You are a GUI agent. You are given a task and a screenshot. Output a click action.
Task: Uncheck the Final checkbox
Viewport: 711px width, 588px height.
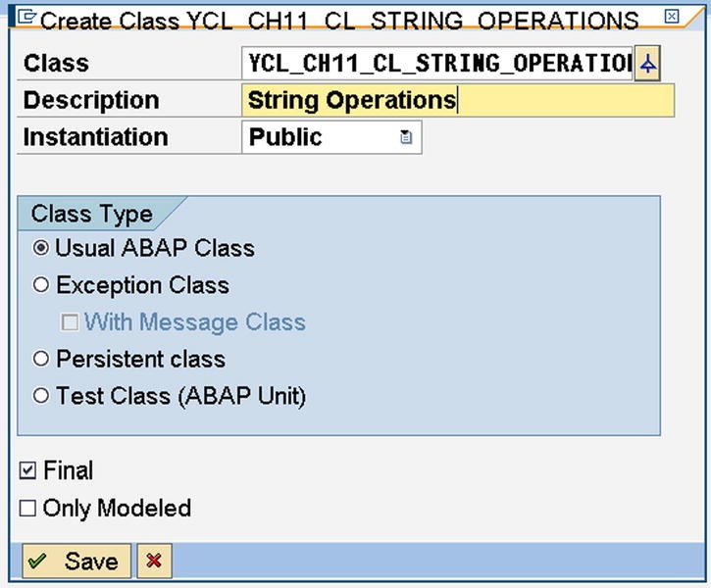pos(27,470)
